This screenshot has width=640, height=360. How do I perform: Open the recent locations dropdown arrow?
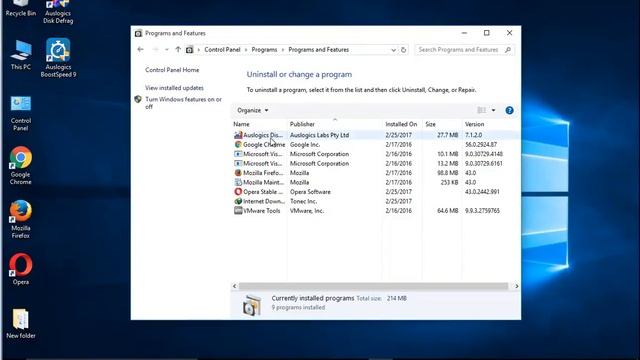167,50
